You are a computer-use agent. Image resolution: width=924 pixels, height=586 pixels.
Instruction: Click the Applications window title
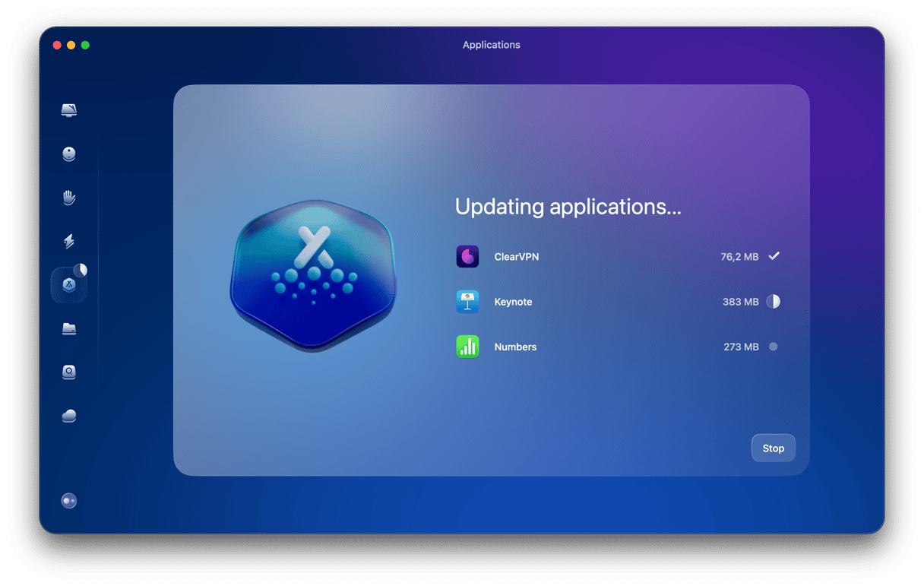pos(491,45)
